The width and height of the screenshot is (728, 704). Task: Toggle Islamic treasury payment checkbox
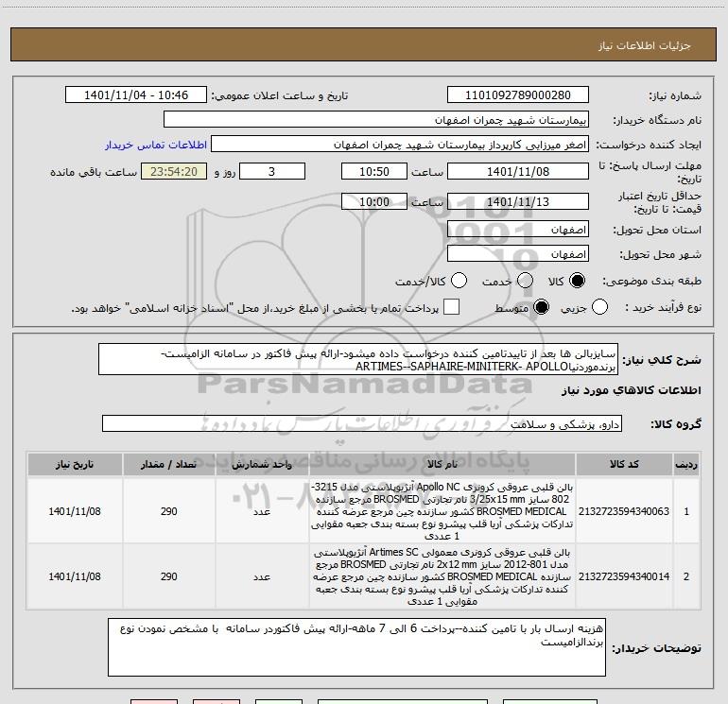pos(451,307)
